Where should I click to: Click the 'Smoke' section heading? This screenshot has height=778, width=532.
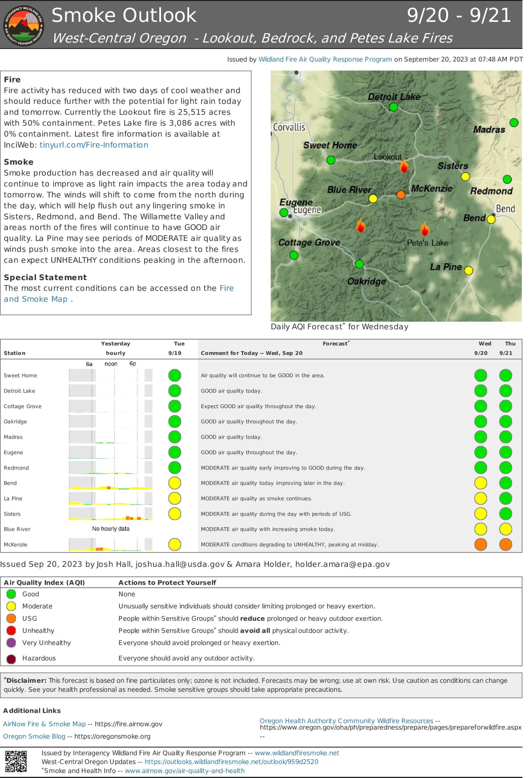tap(19, 162)
